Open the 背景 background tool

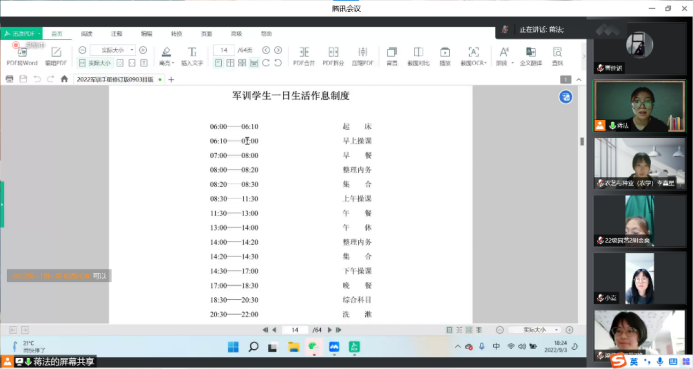[392, 56]
